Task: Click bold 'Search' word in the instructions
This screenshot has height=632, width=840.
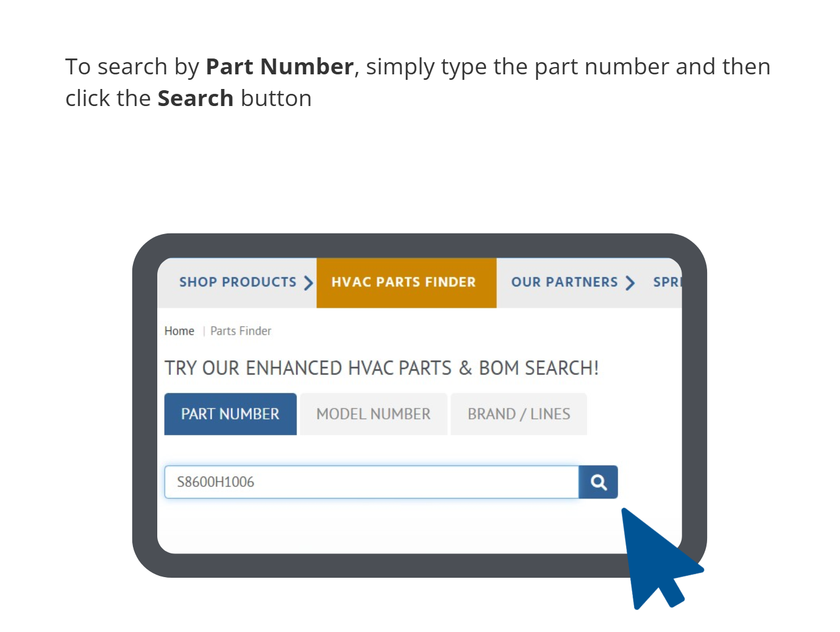Action: (195, 98)
